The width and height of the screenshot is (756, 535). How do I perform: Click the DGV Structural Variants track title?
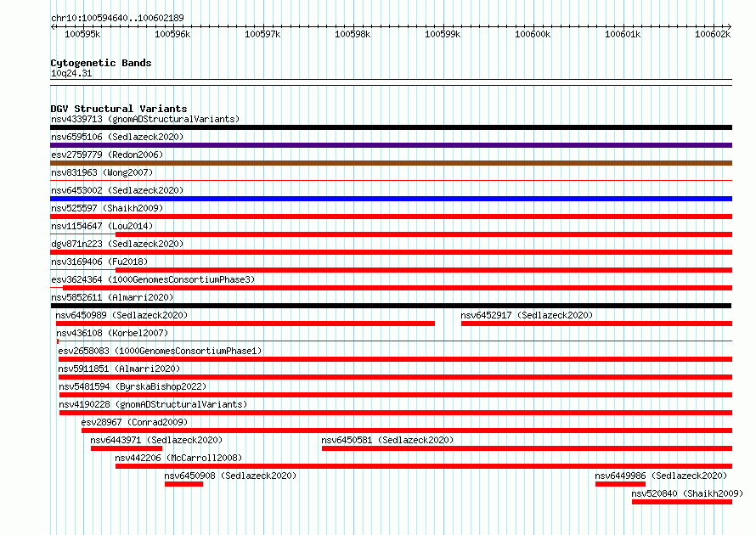coord(119,109)
